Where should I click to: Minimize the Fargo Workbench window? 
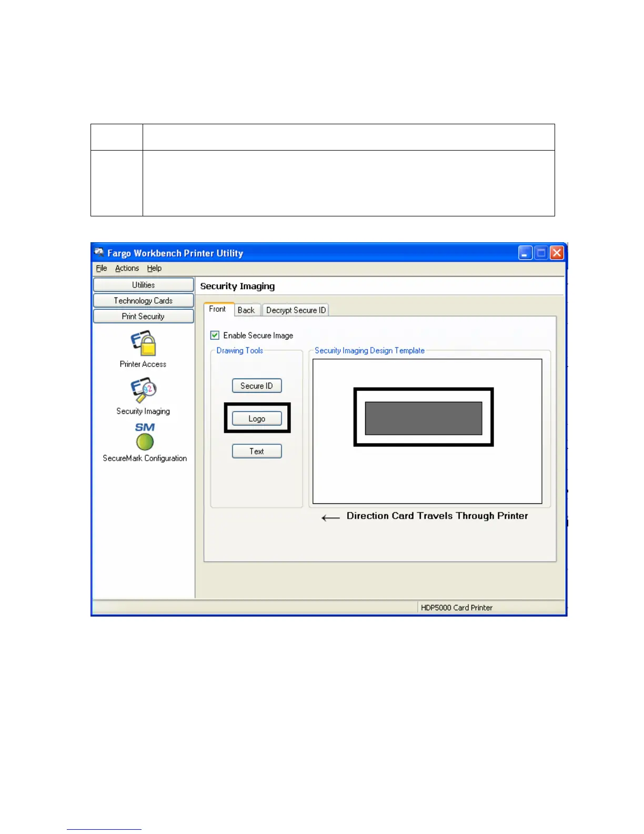click(526, 253)
